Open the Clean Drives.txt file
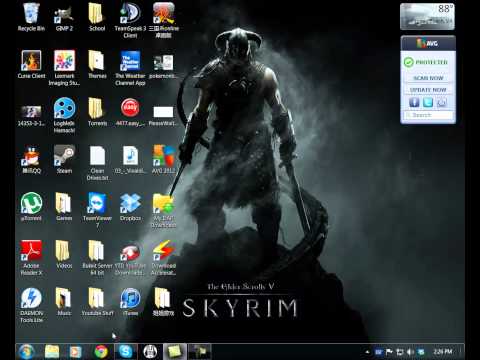This screenshot has width=480, height=360. point(97,163)
